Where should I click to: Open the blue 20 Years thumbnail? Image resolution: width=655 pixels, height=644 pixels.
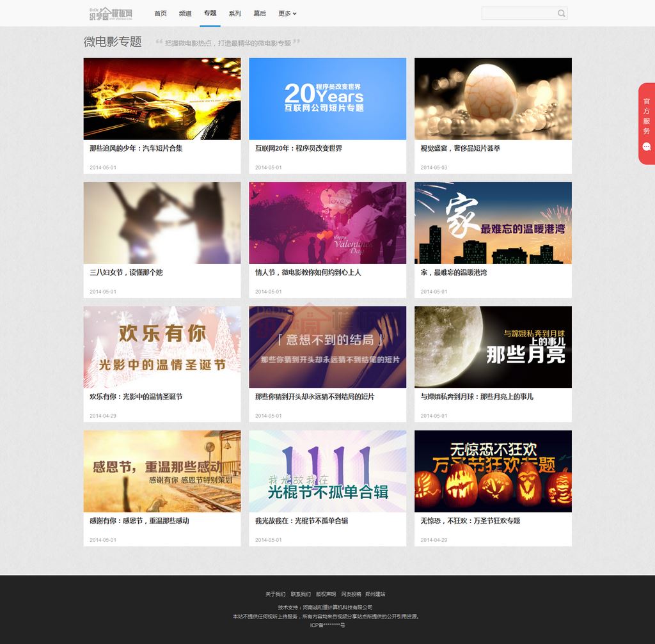tap(327, 98)
